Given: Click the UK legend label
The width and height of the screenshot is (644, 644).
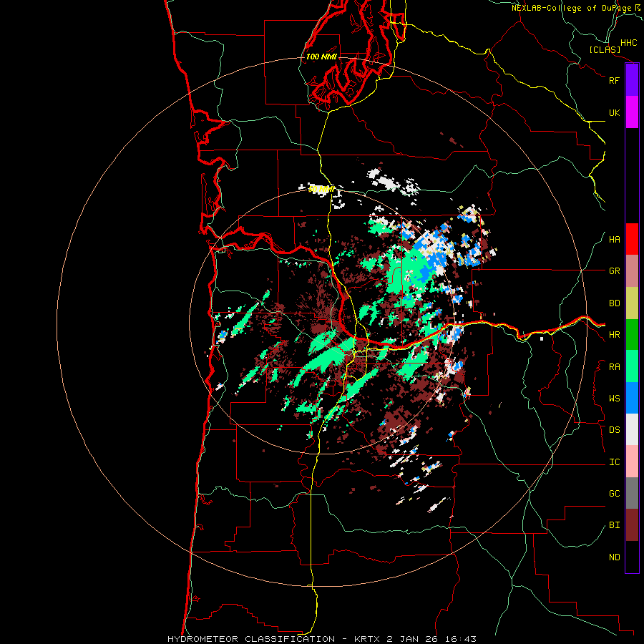Looking at the screenshot, I should point(614,112).
